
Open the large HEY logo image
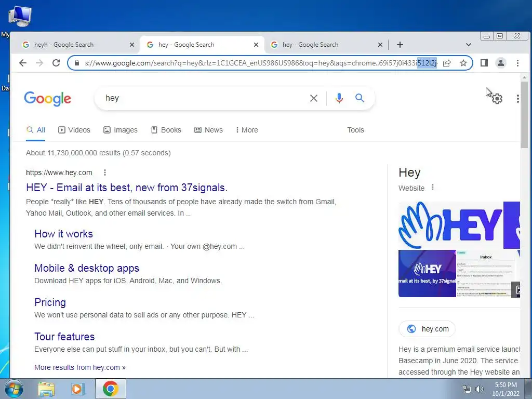(451, 225)
